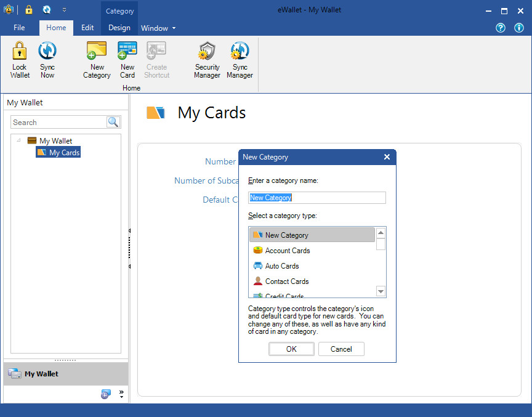
Task: Click the Help question mark icon
Action: pyautogui.click(x=501, y=28)
